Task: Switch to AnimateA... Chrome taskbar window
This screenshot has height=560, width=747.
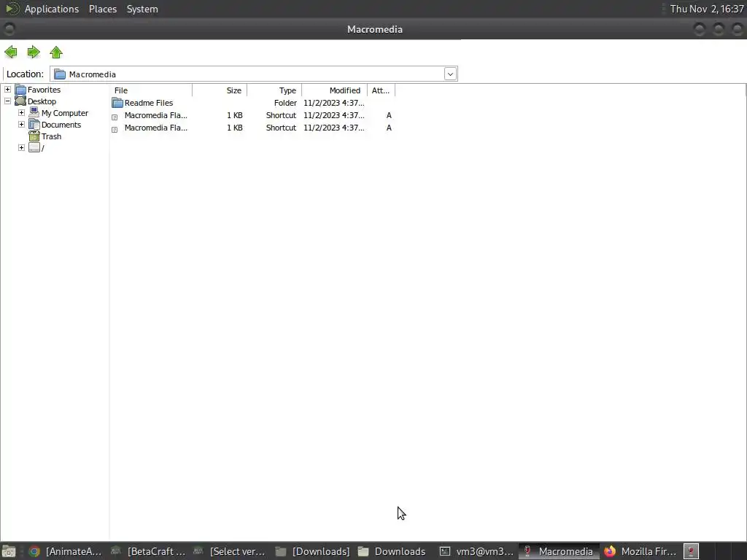Action: click(x=66, y=551)
